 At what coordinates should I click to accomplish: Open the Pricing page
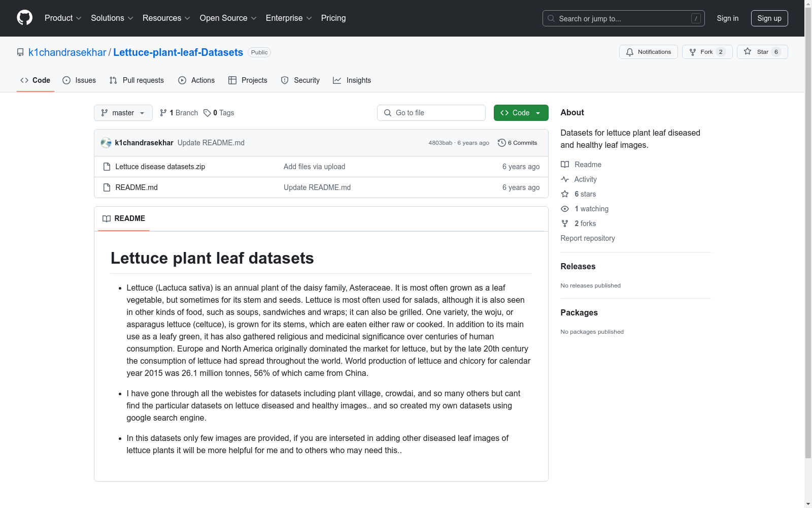(x=333, y=18)
